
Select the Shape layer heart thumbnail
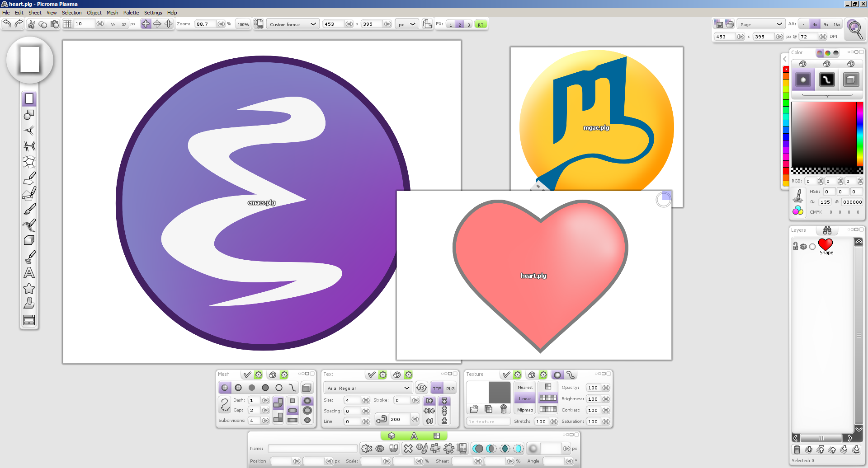point(826,244)
